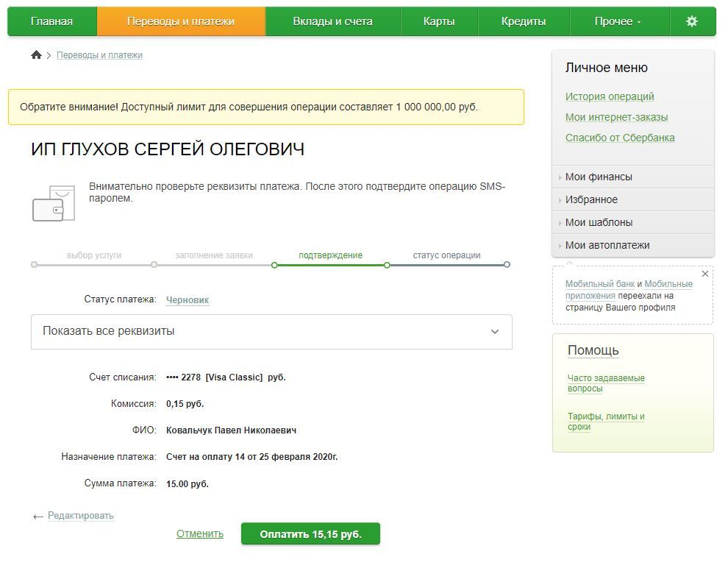This screenshot has height=571, width=728.
Task: Click the заполнение заявки step
Action: [214, 255]
